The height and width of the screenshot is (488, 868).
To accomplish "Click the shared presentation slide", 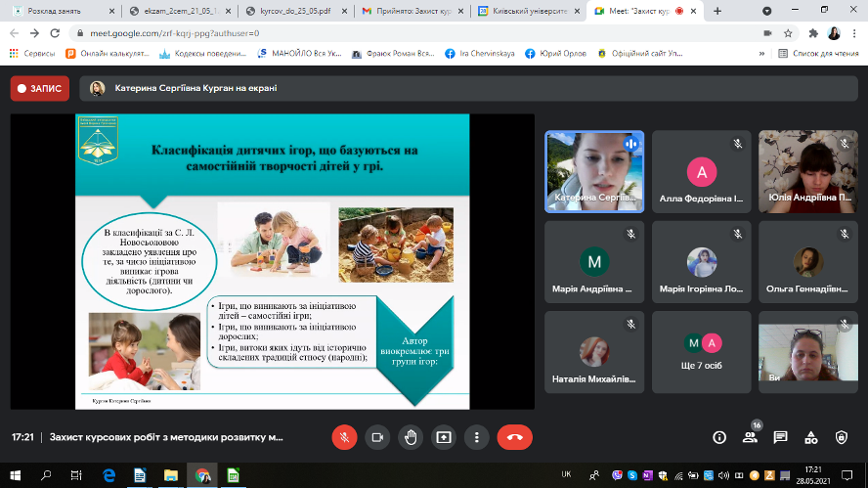I will 273,262.
